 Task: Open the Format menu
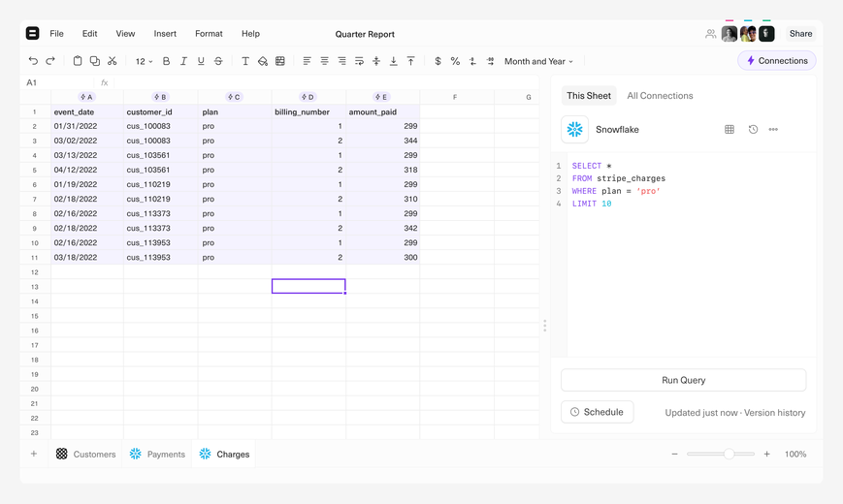pos(209,33)
